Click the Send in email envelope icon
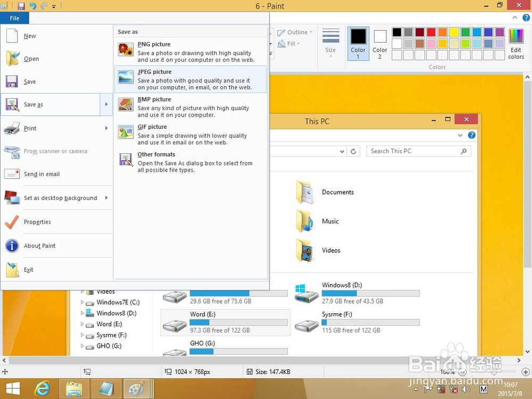The height and width of the screenshot is (399, 532). coord(12,174)
